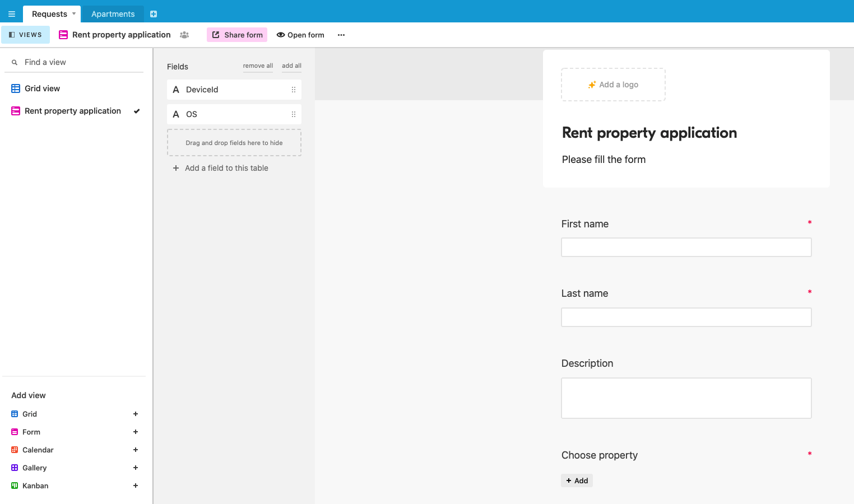
Task: Click Add a field to this table
Action: tap(220, 168)
